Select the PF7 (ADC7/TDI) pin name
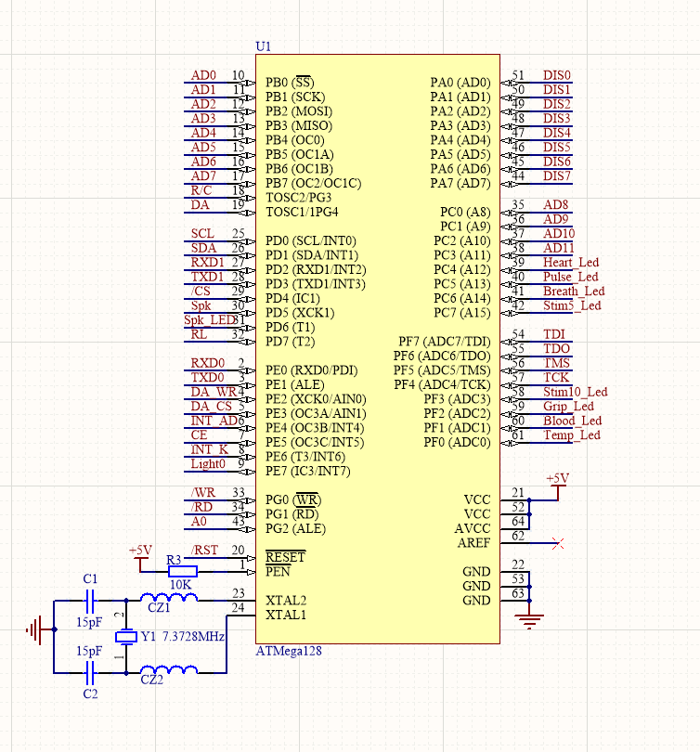Screen dimensions: 700x752 445,342
